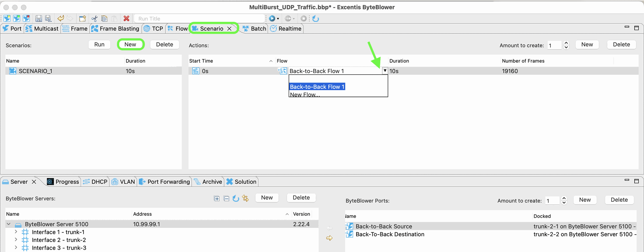Image resolution: width=644 pixels, height=252 pixels.
Task: Click the blue Run scenario play icon
Action: pyautogui.click(x=272, y=18)
